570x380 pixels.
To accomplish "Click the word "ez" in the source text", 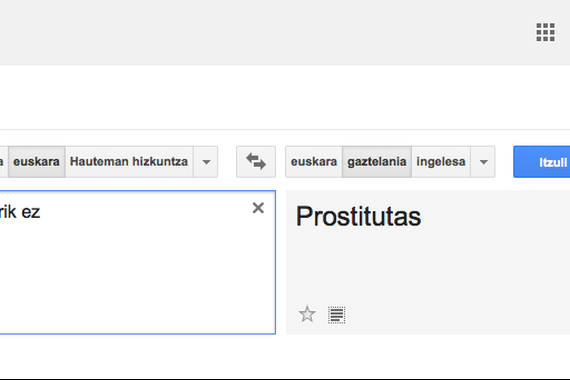I will tap(31, 212).
